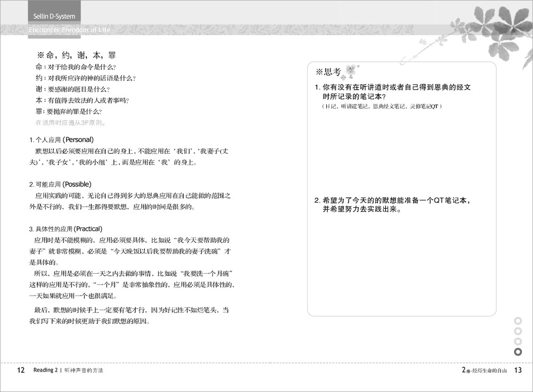Click page number 13 in the footer

click(518, 370)
